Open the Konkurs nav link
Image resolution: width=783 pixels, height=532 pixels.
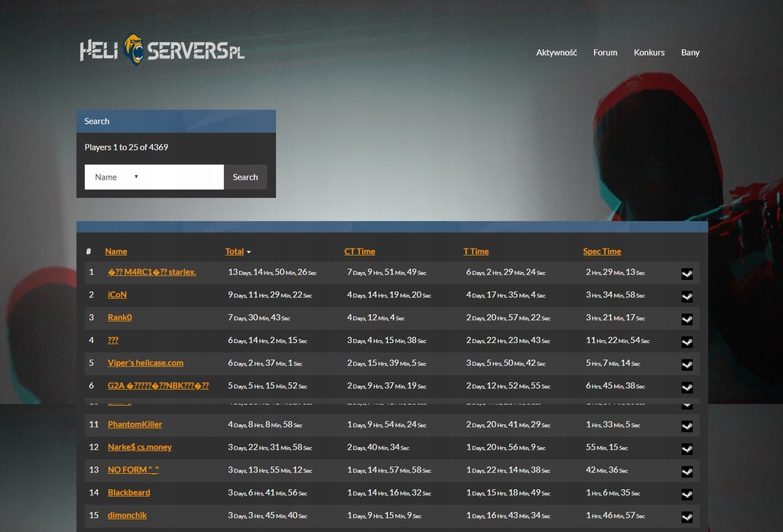(x=648, y=53)
